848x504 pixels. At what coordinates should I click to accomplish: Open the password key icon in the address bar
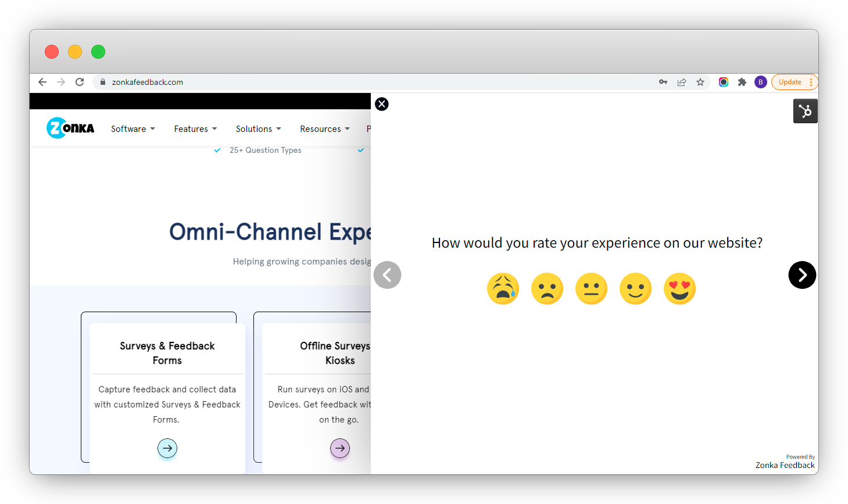pos(663,82)
